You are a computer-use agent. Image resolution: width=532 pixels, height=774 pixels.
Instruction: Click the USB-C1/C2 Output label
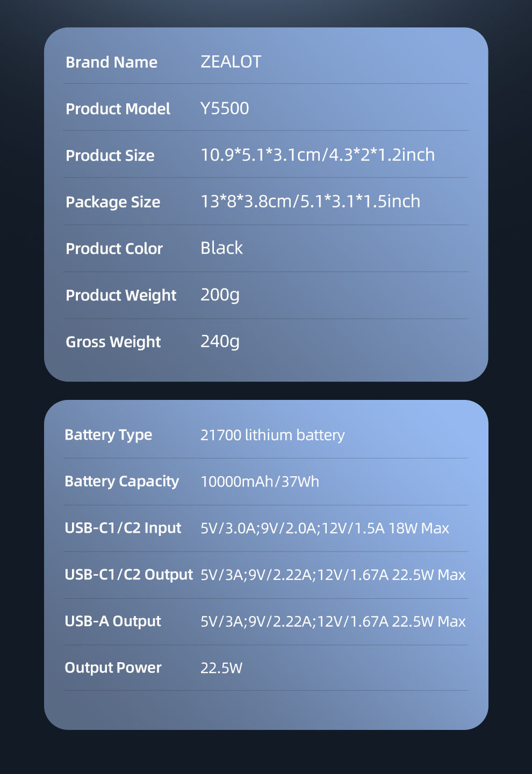(128, 575)
